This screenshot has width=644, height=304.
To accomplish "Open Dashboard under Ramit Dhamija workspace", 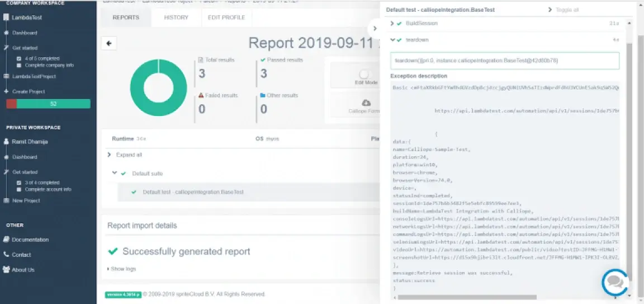I will 21,157.
